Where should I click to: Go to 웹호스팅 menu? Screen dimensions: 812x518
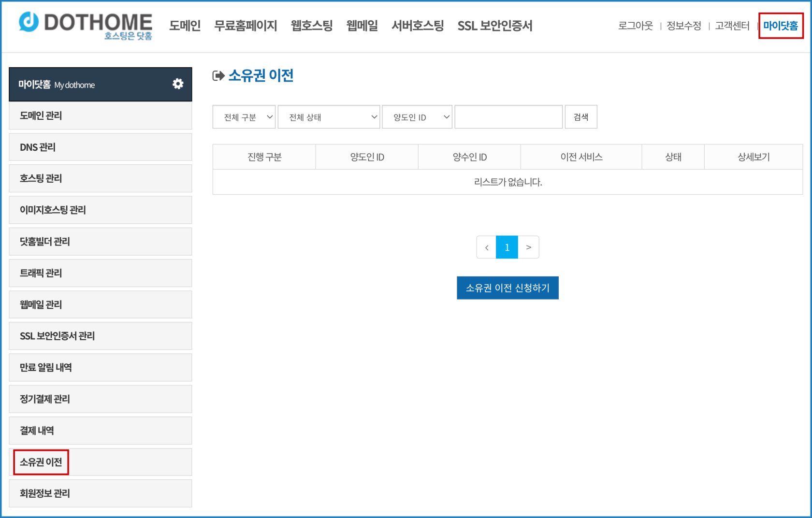tap(311, 26)
